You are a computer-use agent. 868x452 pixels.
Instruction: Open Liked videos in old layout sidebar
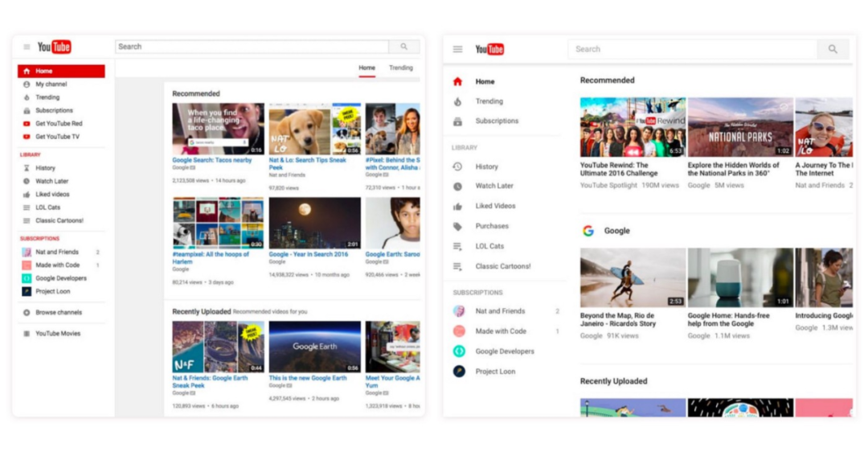coord(52,195)
